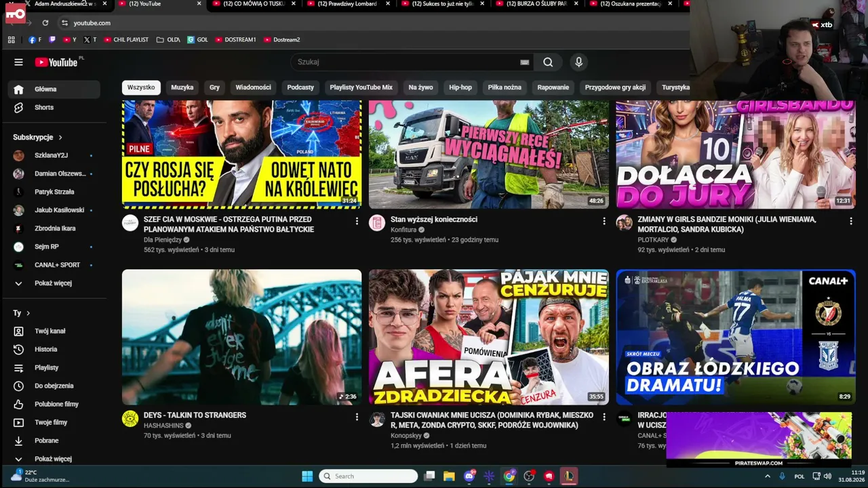
Task: Play the OBRAZ ŁÓDZKIEGO DRAMATU thumbnail
Action: tap(736, 338)
